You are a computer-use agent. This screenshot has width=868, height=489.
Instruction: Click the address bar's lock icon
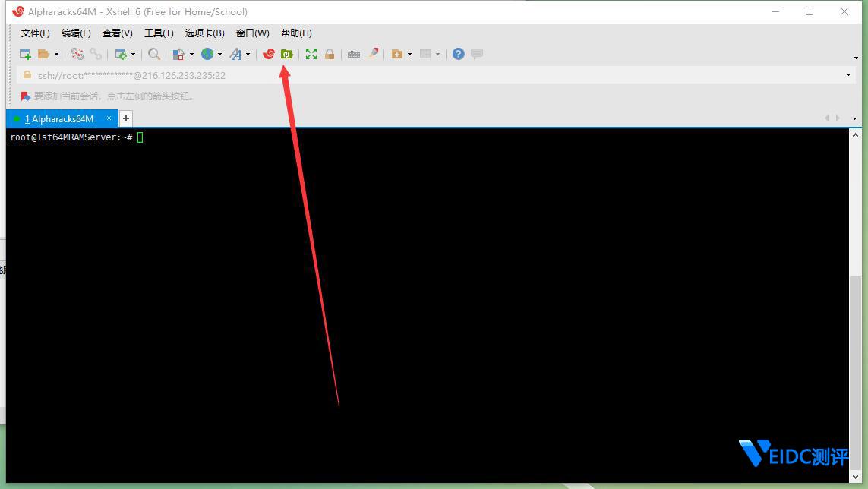tap(27, 74)
